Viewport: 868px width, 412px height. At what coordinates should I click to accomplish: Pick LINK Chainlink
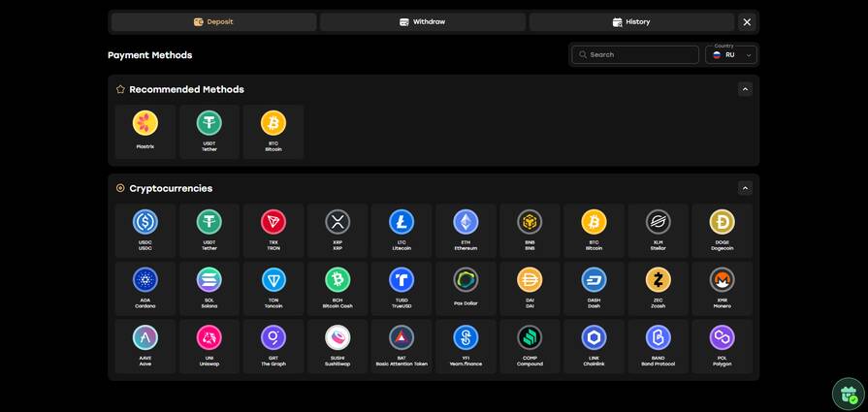(594, 346)
